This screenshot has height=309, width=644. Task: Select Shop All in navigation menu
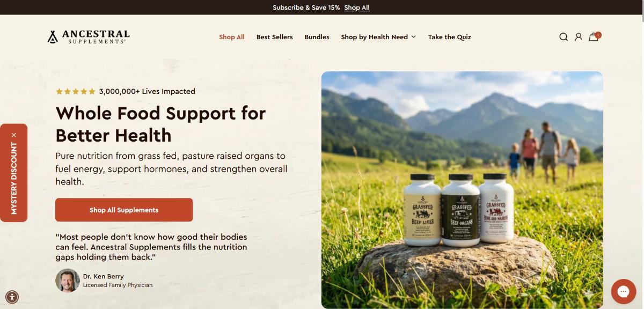232,37
